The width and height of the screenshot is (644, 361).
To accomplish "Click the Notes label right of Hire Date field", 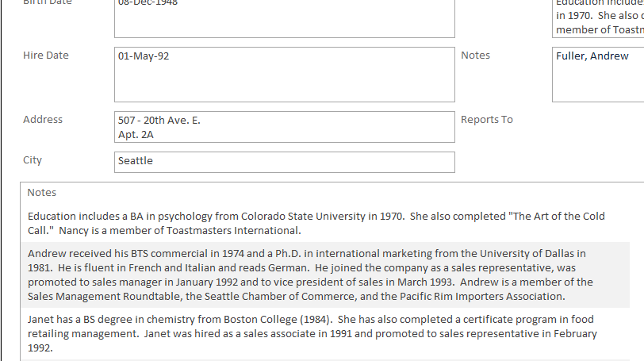I will pos(475,56).
